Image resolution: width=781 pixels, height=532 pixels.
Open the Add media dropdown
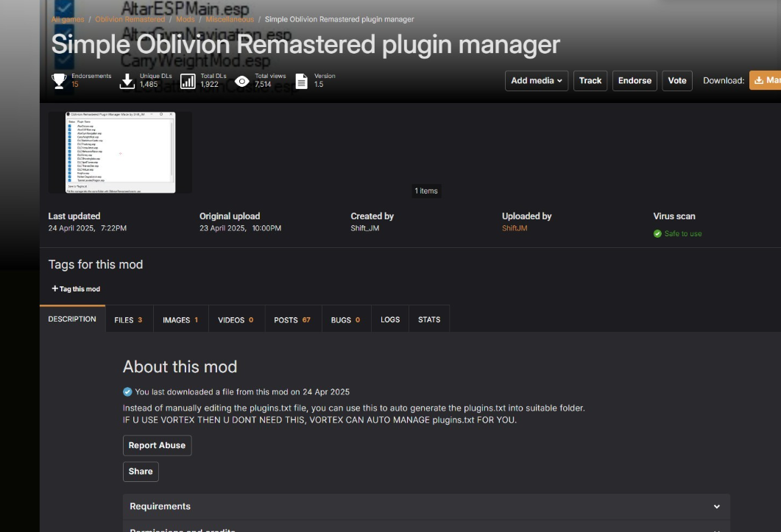pos(537,81)
